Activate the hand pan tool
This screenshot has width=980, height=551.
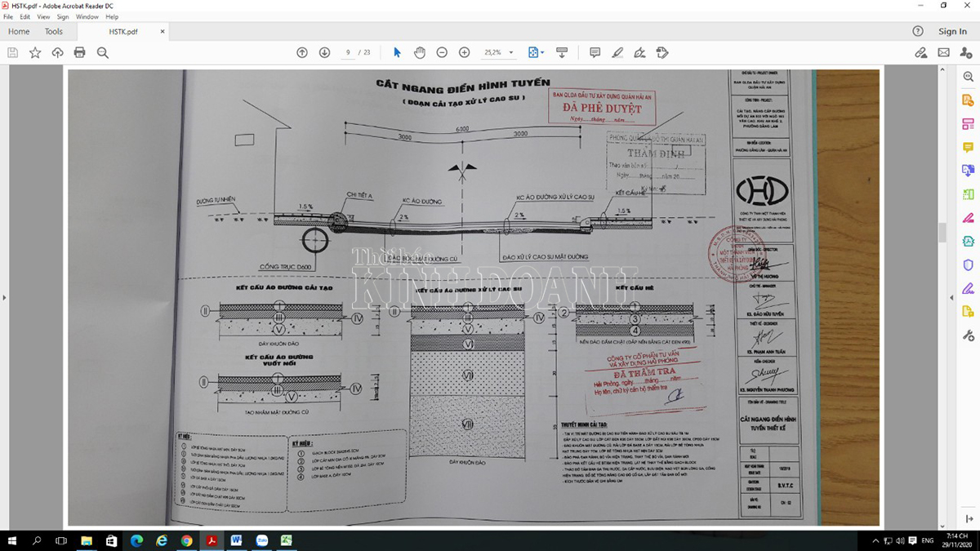pos(420,52)
